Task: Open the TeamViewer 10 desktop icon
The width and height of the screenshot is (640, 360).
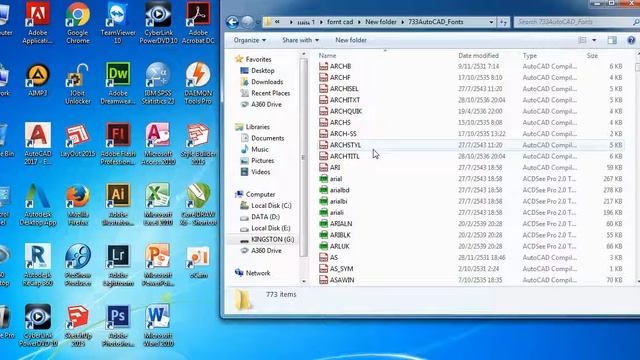Action: click(118, 23)
